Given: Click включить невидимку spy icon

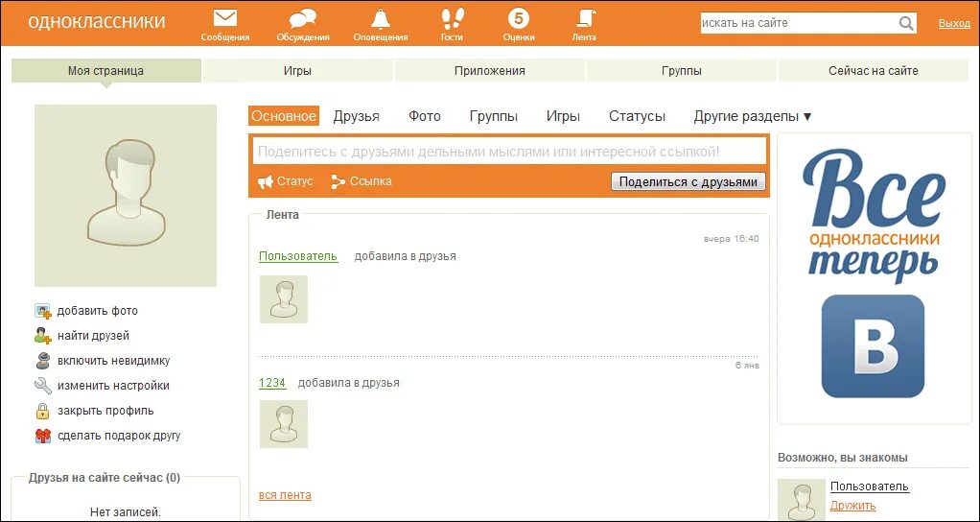Looking at the screenshot, I should (42, 361).
